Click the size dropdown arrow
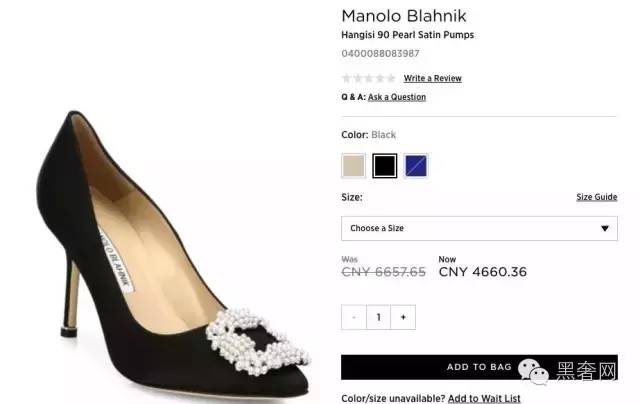 604,228
